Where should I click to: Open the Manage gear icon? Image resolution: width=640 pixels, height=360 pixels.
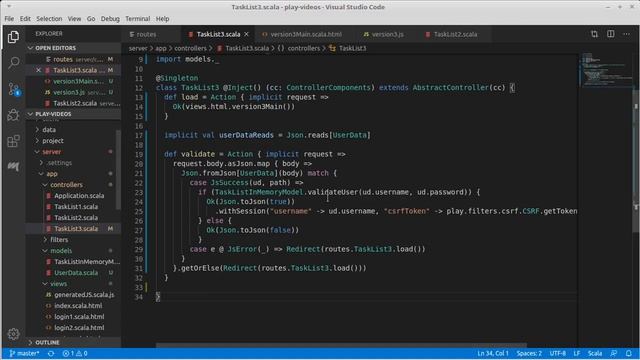pos(13,334)
